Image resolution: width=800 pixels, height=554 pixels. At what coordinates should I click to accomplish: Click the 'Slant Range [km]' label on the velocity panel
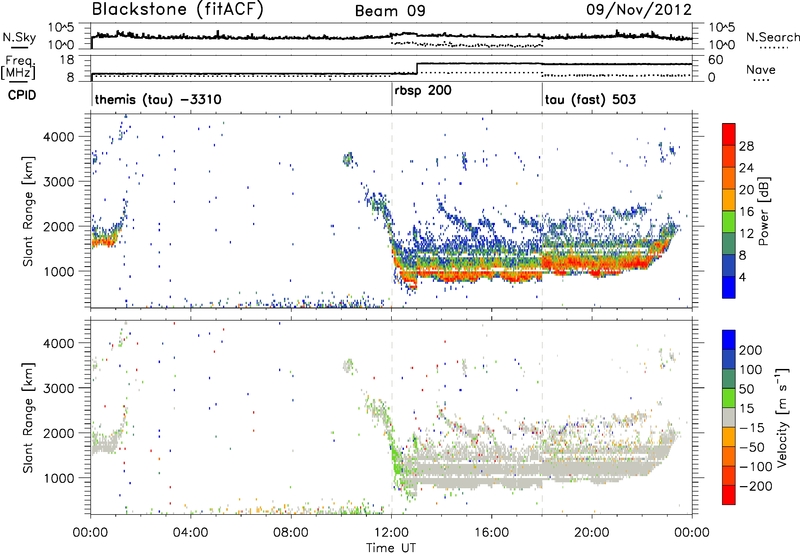click(28, 418)
